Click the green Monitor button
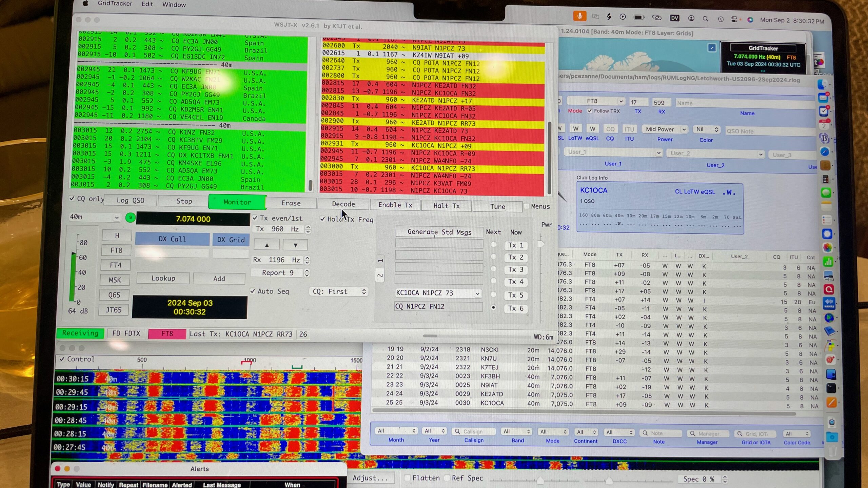The height and width of the screenshot is (488, 868). point(237,202)
